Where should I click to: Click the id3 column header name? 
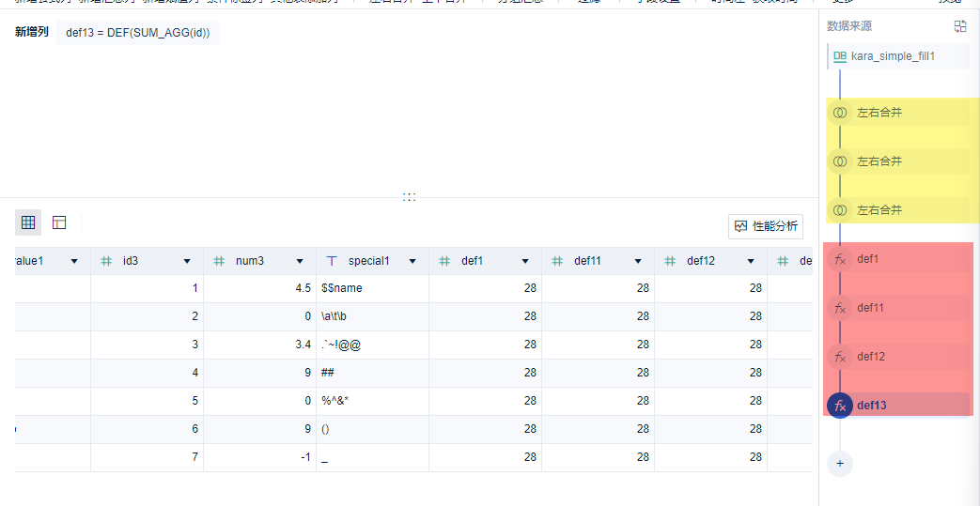coord(131,261)
